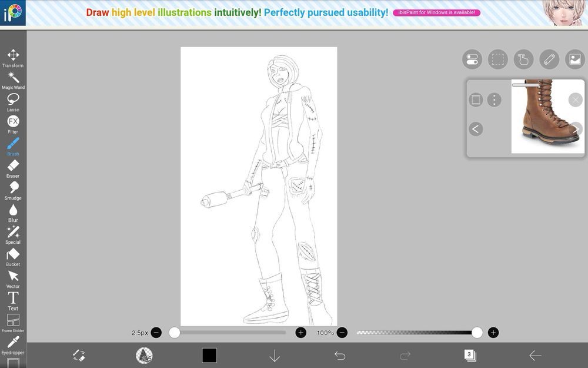This screenshot has height=368, width=588.
Task: Open reference window three-dot menu
Action: click(495, 100)
